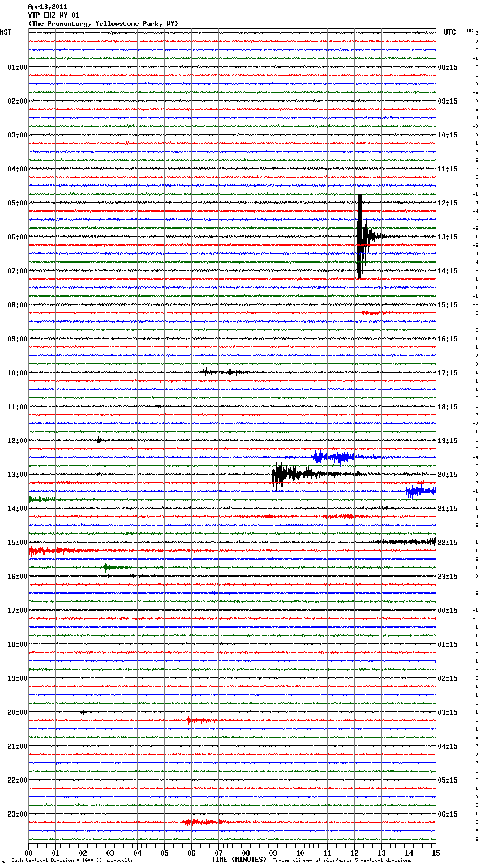Select the "08:00" MST row label
Viewport: 481px width, 868px height.
[x=18, y=305]
